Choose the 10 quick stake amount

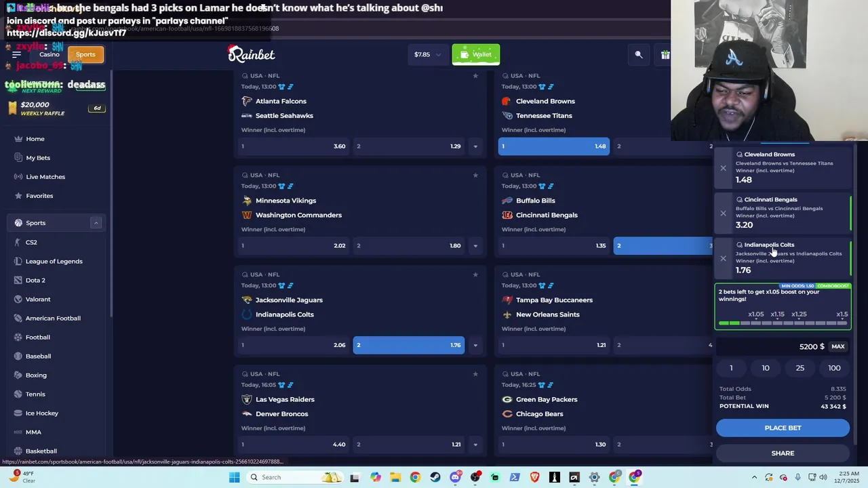click(x=766, y=368)
